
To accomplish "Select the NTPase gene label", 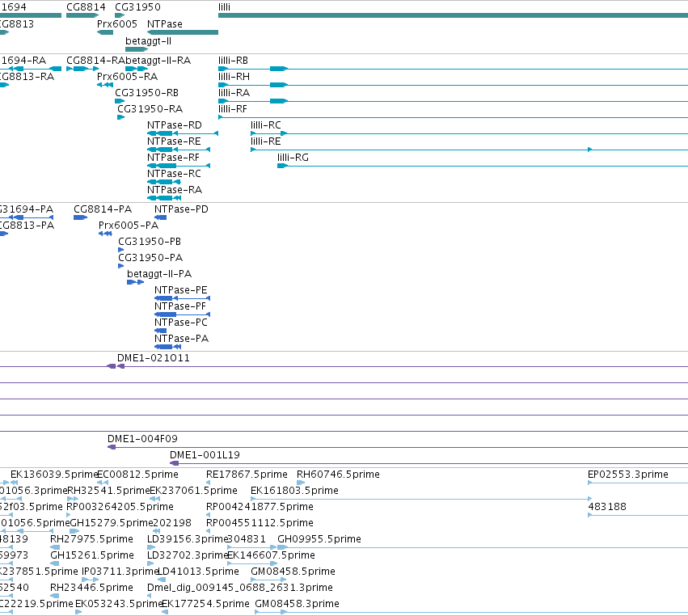I will [165, 23].
